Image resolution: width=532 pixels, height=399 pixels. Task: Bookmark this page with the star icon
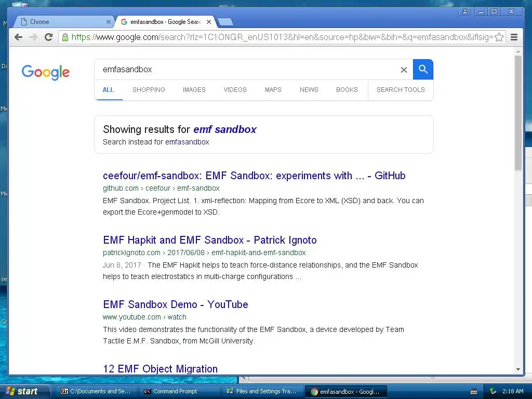click(x=499, y=37)
